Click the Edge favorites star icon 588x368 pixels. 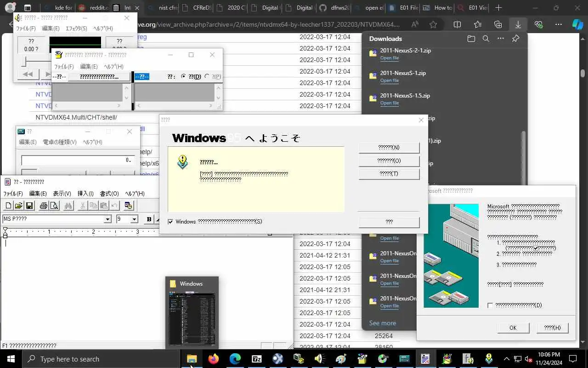pos(433,24)
